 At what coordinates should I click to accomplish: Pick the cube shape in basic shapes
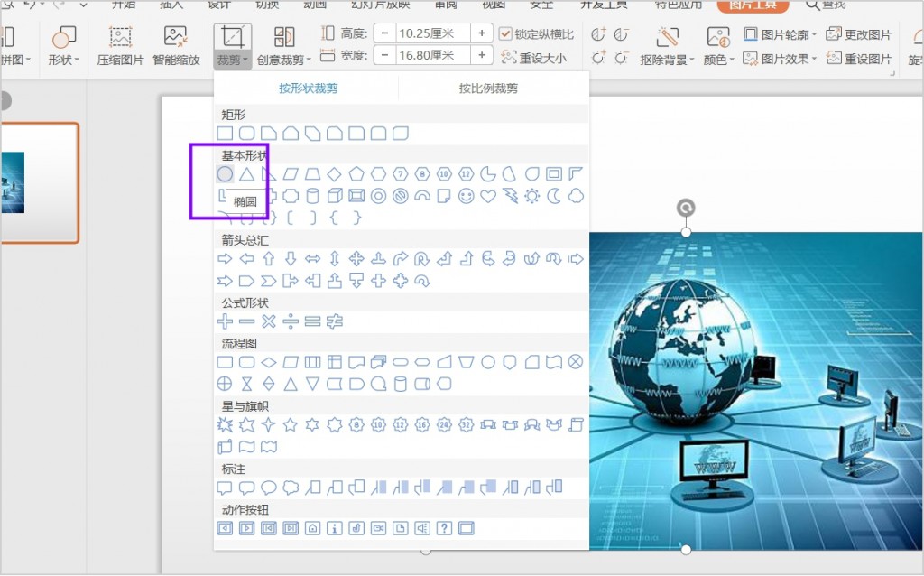pos(335,196)
